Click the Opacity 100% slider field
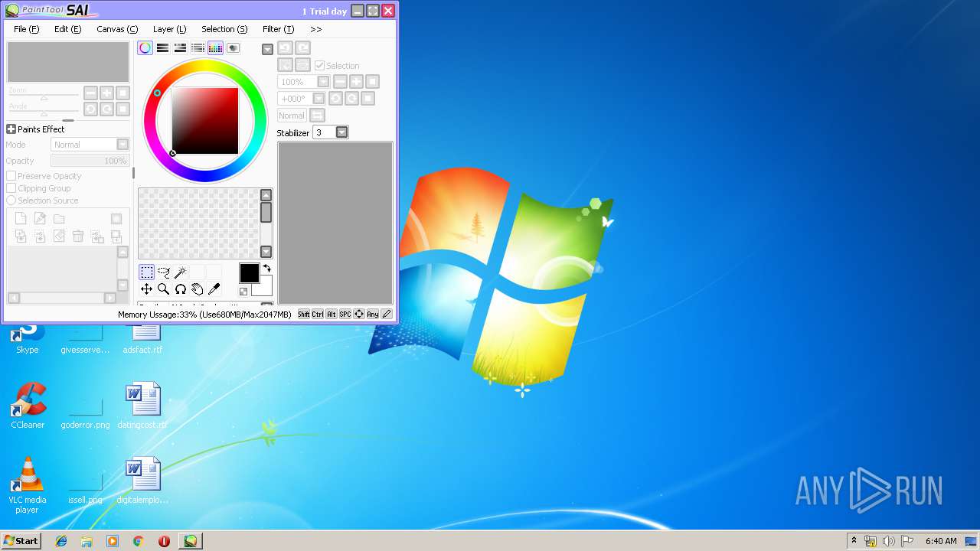The width and height of the screenshot is (980, 551). pos(90,161)
